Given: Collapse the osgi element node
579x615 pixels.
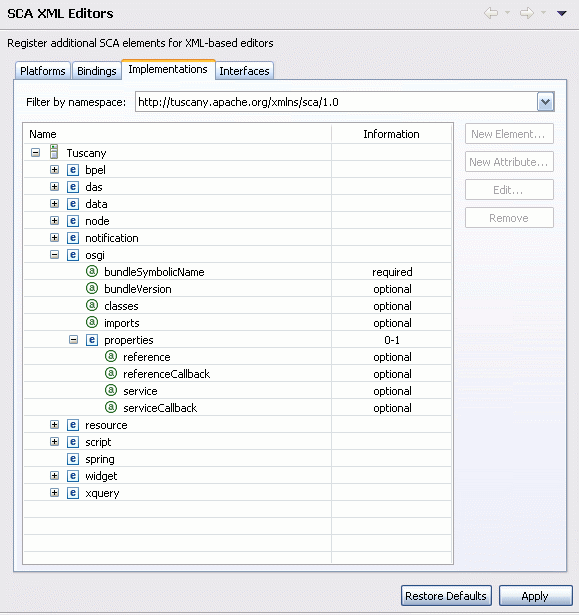Looking at the screenshot, I should point(55,255).
